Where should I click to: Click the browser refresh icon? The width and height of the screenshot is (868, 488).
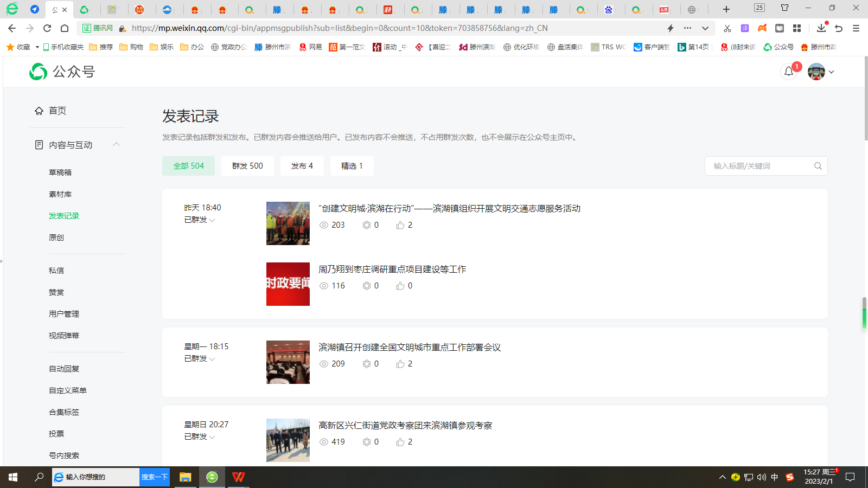pyautogui.click(x=47, y=28)
